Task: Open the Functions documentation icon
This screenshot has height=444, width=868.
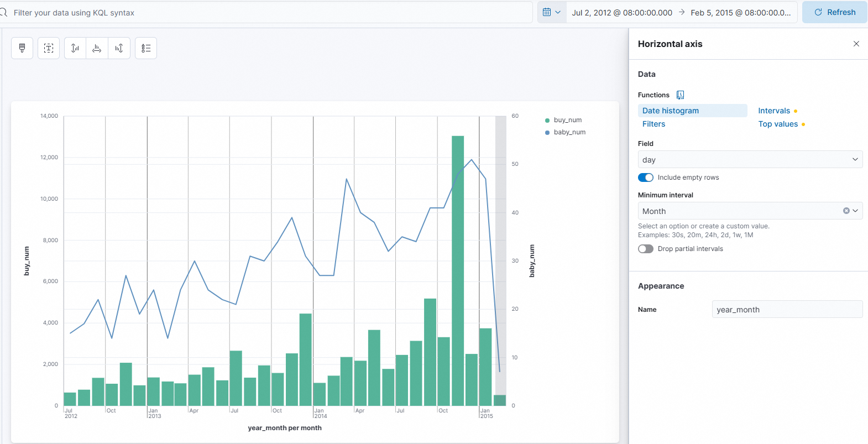Action: click(x=680, y=95)
